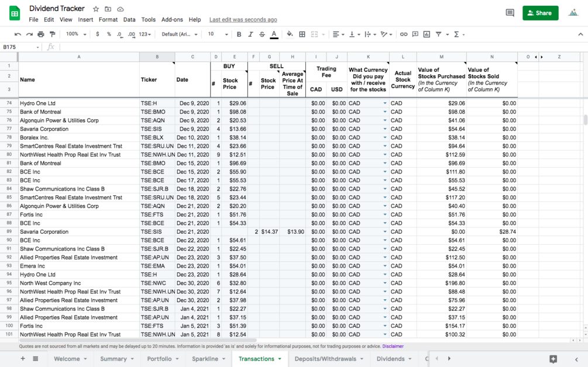Format as currency with dollar icon

98,34
